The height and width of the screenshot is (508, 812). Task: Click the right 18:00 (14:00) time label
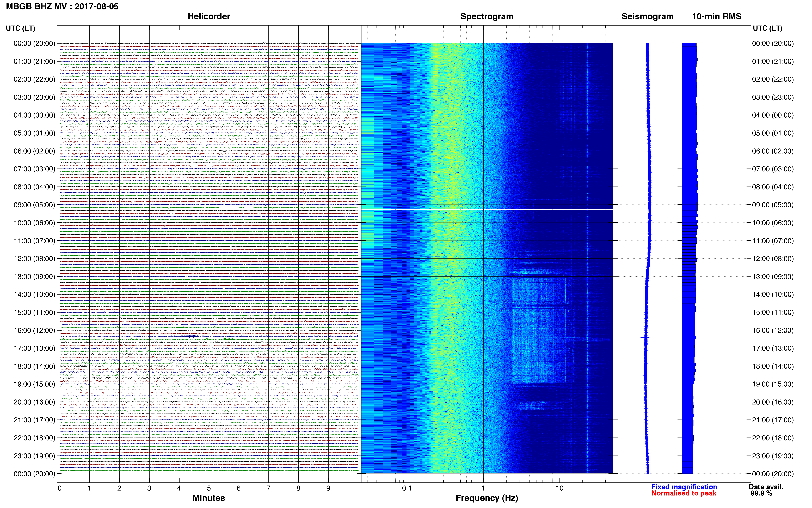coord(773,366)
